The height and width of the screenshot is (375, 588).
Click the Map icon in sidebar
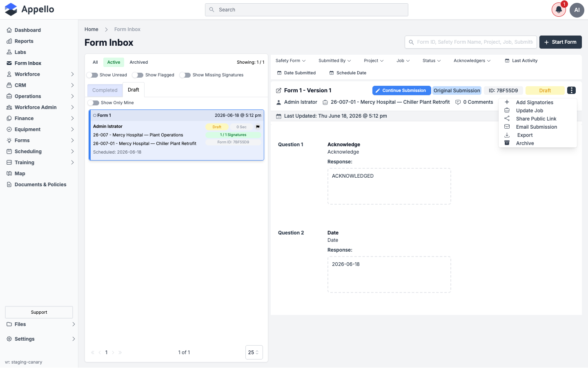click(x=9, y=174)
